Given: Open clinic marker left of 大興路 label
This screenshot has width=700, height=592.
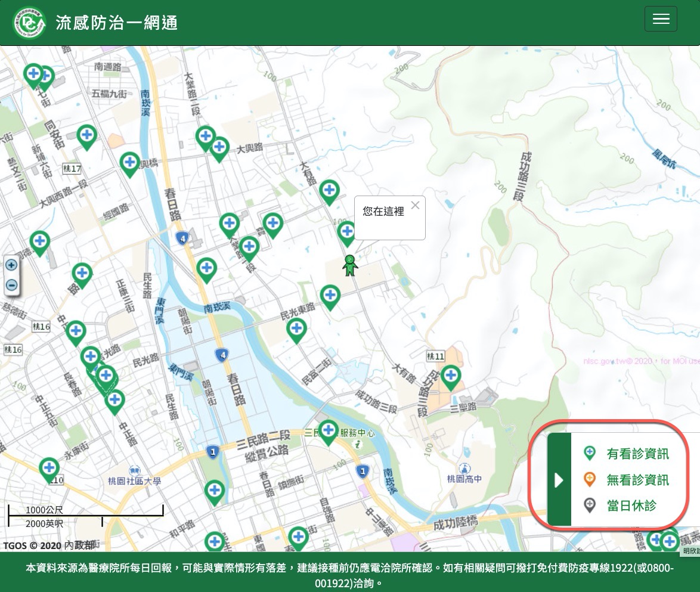Looking at the screenshot, I should tap(219, 149).
